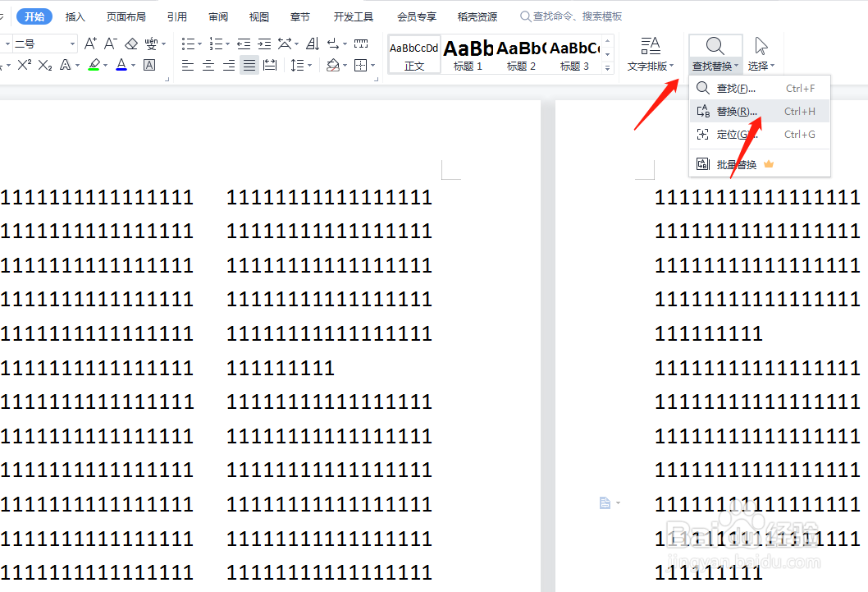Open line spacing dropdown arrow
Image resolution: width=868 pixels, height=592 pixels.
[309, 66]
